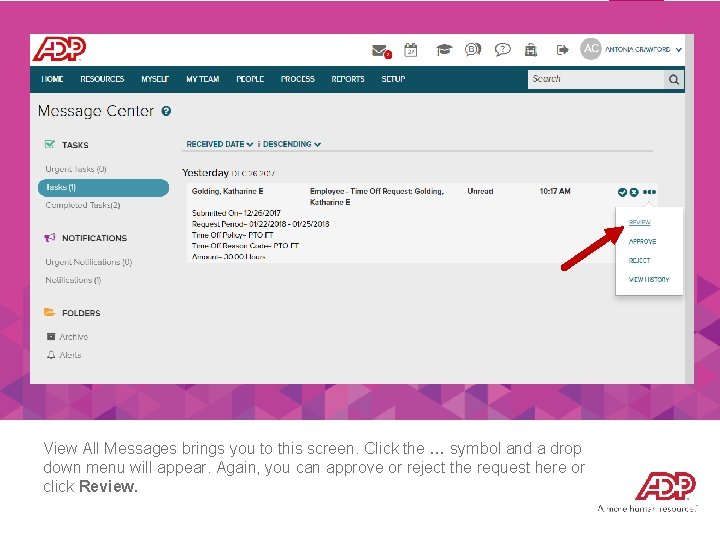
Task: Open the Archive folder link
Action: coord(73,337)
